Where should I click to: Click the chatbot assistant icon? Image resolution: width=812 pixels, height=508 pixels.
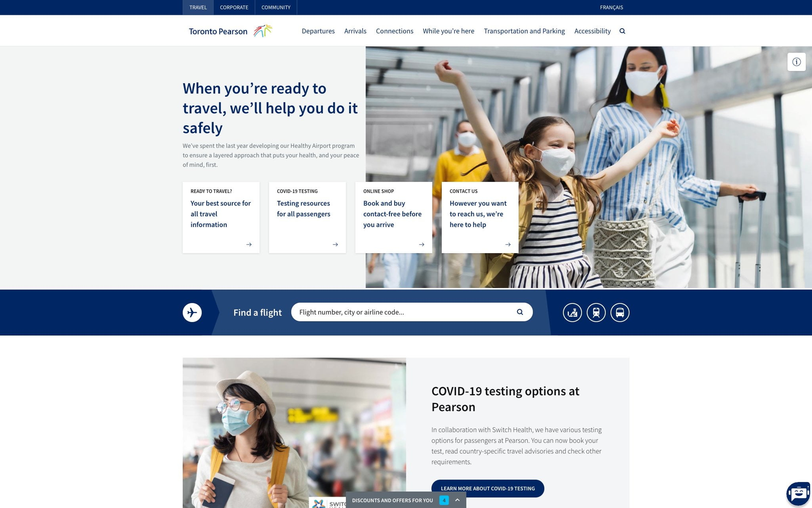(797, 492)
